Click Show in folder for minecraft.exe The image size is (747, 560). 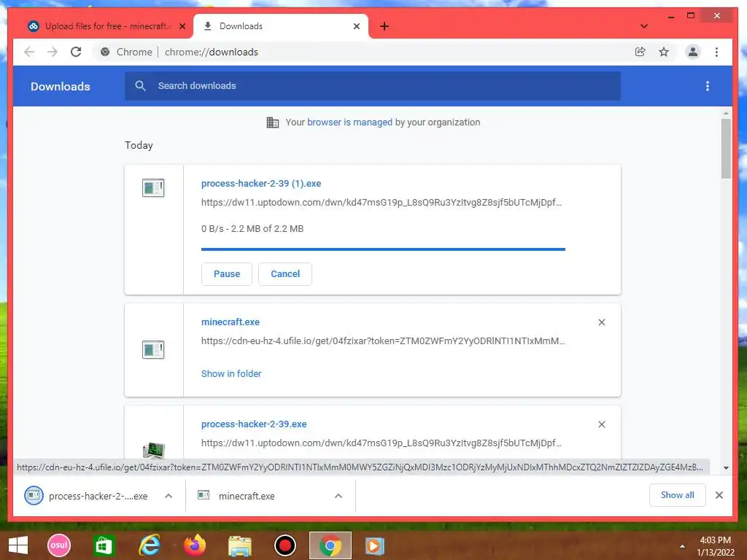(231, 374)
